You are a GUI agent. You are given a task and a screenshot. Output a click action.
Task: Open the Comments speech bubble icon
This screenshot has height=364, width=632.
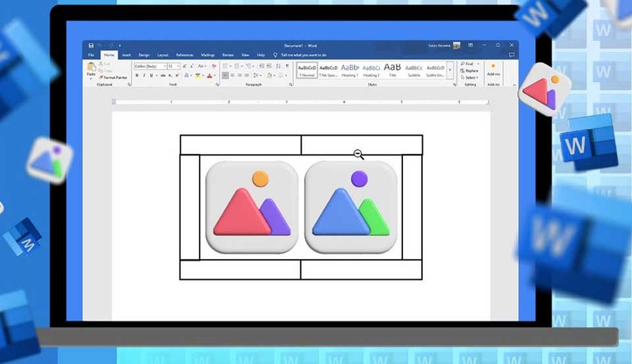coord(511,54)
